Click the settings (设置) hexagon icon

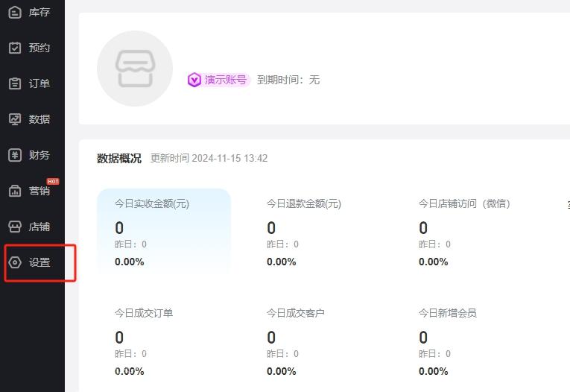(x=15, y=262)
